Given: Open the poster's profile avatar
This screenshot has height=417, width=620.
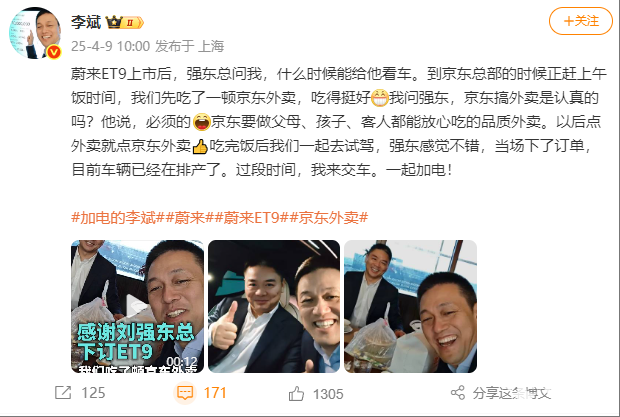Looking at the screenshot, I should 35,33.
